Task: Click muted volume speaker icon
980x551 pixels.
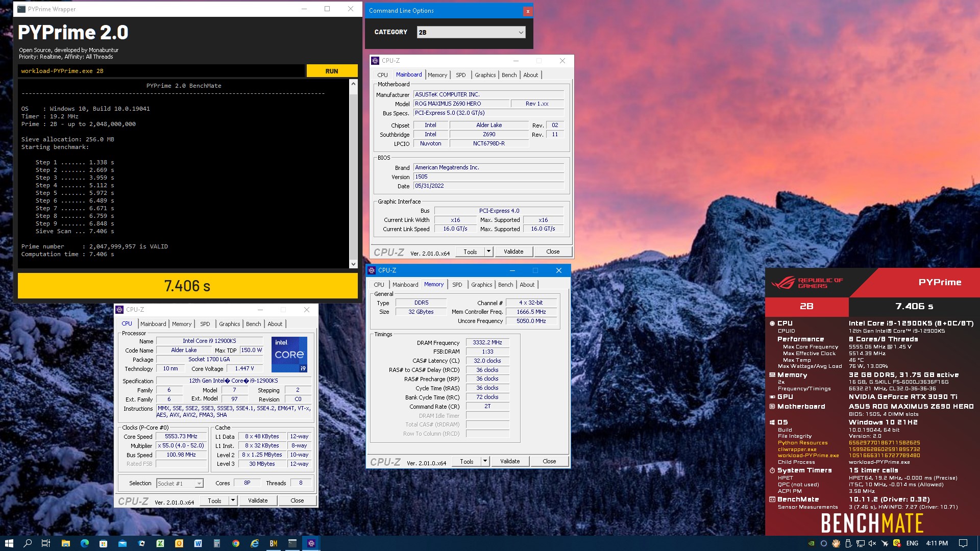Action: point(873,543)
